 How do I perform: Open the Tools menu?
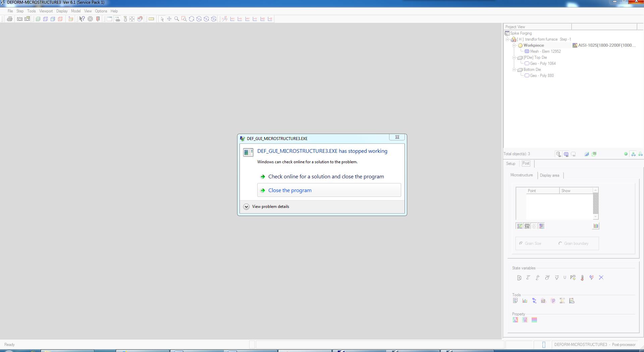pos(32,11)
